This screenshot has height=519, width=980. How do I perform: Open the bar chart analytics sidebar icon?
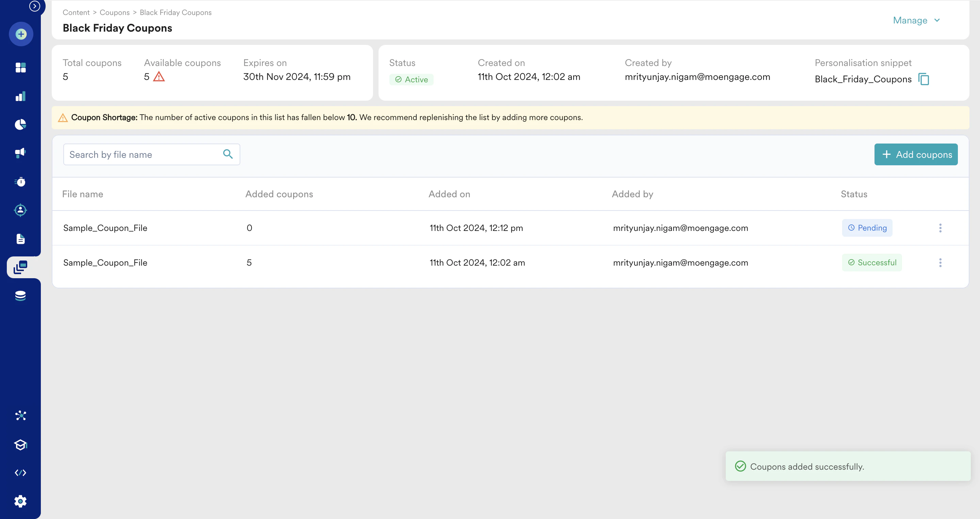[x=20, y=96]
